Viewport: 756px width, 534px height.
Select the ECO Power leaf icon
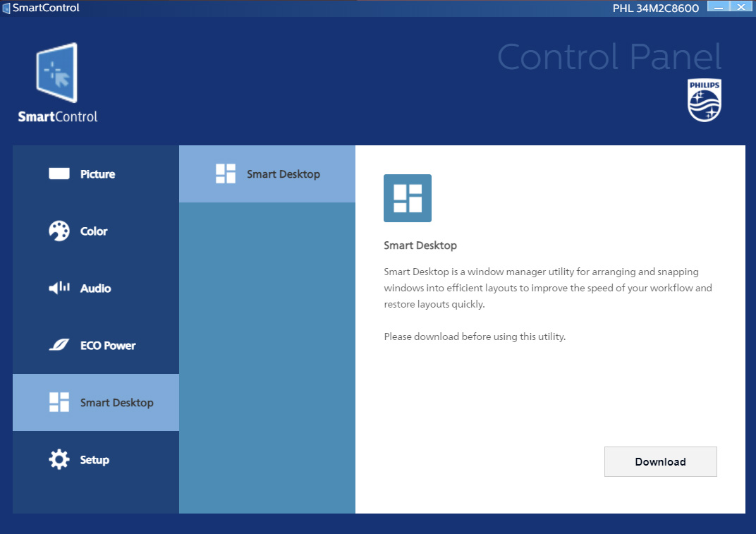[x=59, y=345]
